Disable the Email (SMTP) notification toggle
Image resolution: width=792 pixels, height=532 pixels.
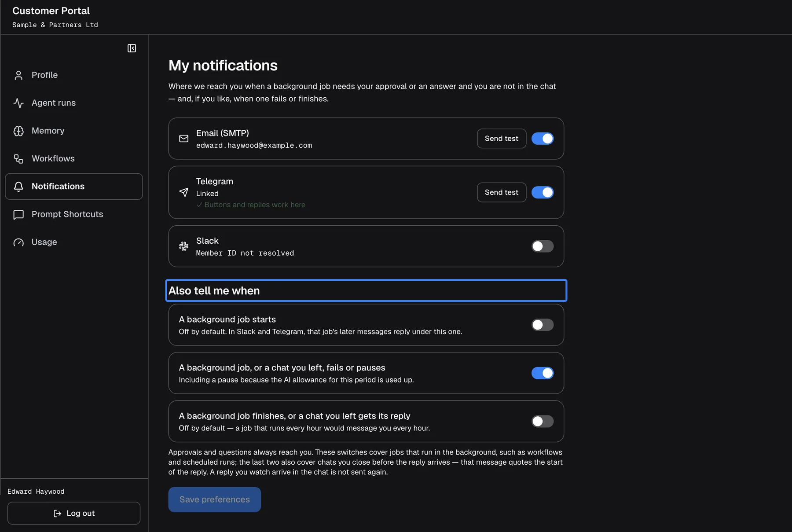[x=543, y=139]
